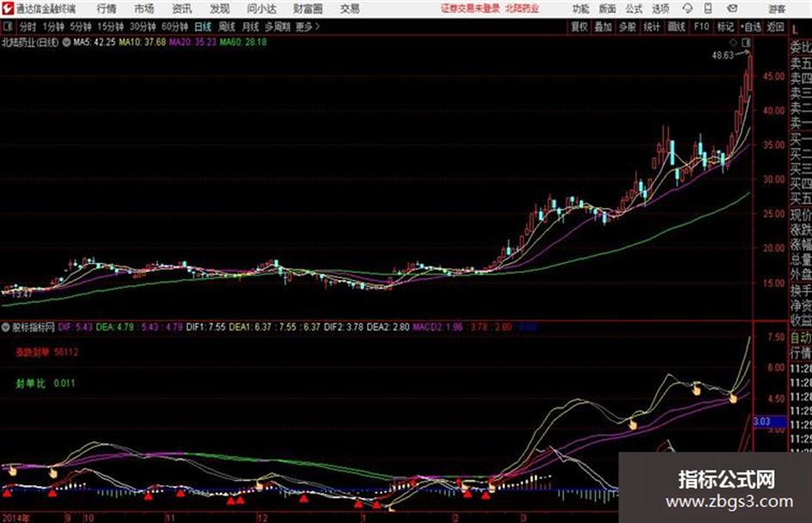This screenshot has width=812, height=523.
Task: Switch to 5分钟 period
Action: coord(80,27)
